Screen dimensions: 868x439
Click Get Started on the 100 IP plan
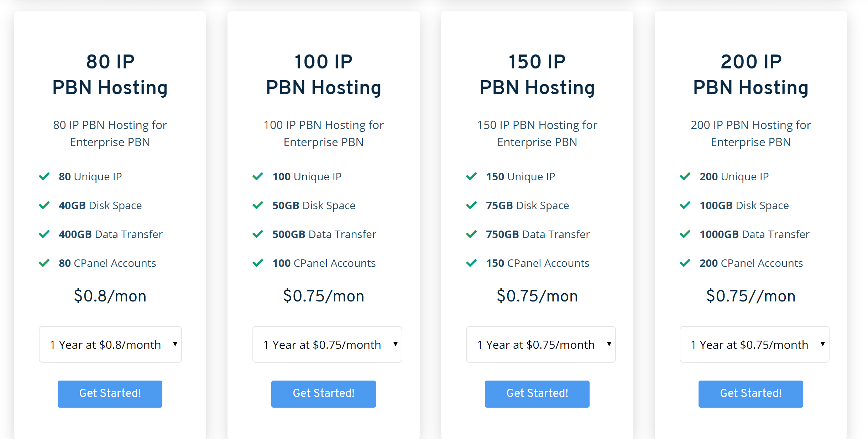(x=323, y=393)
